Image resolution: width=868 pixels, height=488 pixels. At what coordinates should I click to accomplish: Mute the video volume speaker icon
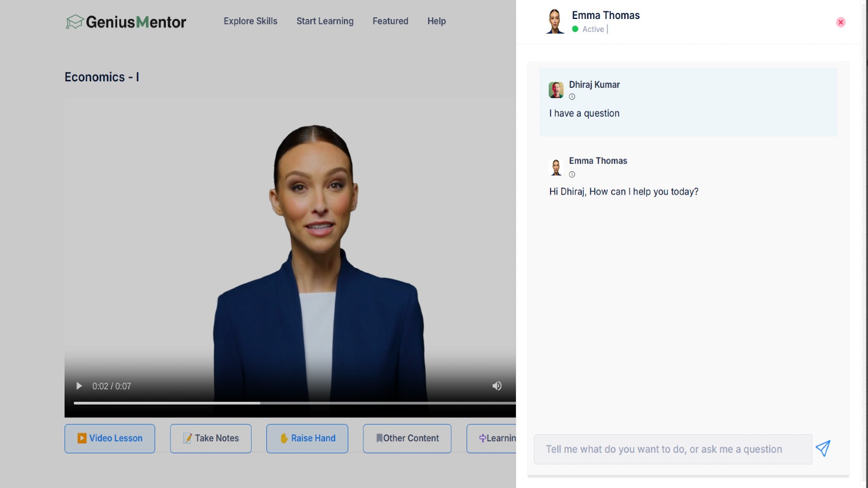click(497, 386)
